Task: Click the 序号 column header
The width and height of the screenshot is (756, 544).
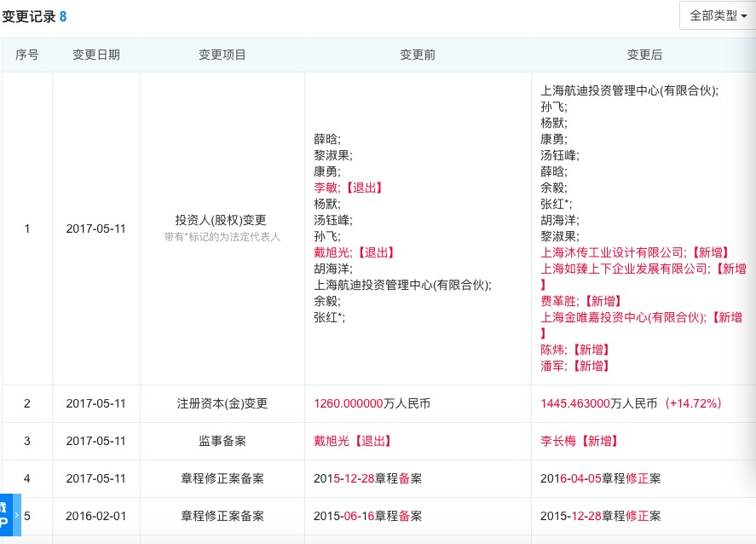Action: click(x=27, y=55)
